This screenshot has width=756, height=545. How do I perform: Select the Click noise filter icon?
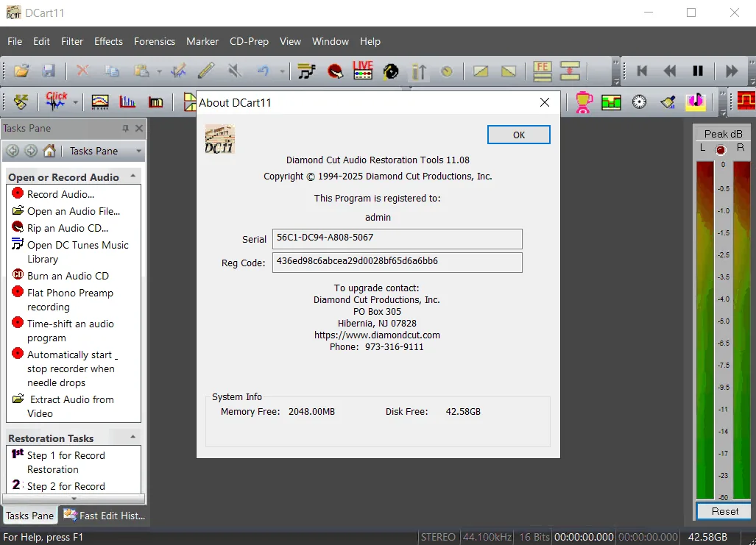point(56,101)
